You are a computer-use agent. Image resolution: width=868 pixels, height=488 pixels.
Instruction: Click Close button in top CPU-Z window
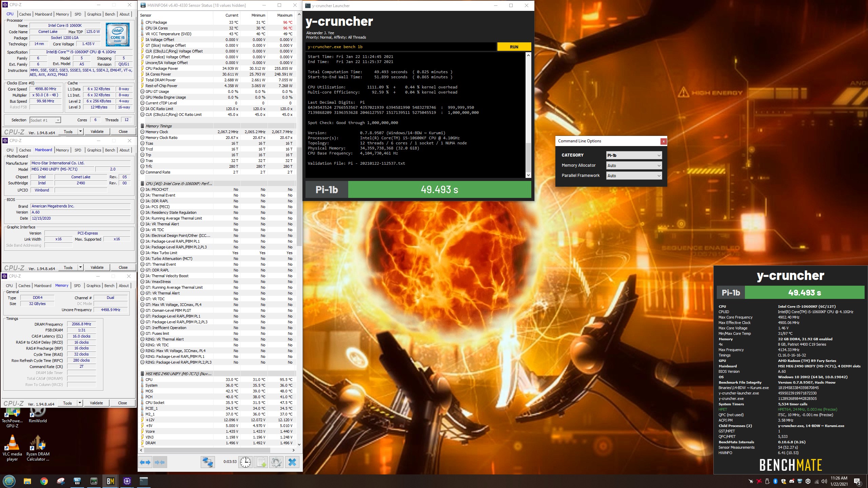pos(123,131)
